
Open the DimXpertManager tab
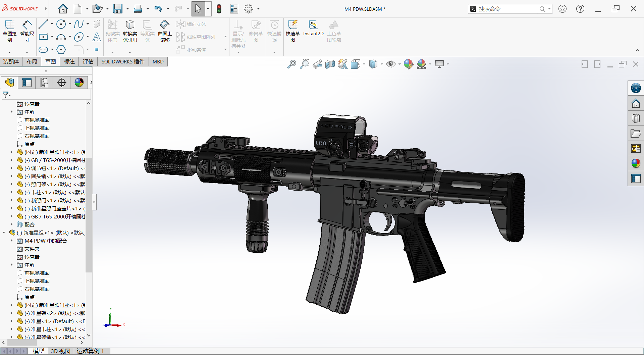62,83
